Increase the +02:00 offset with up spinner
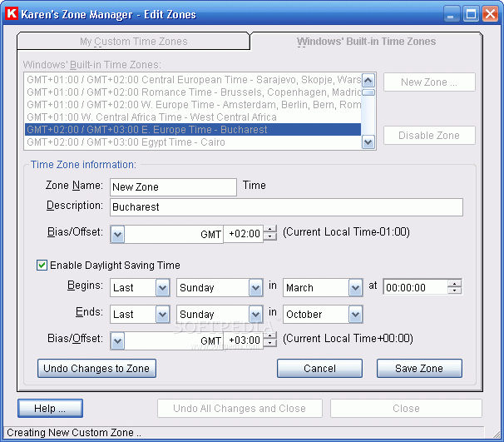504x442 pixels. coord(270,230)
